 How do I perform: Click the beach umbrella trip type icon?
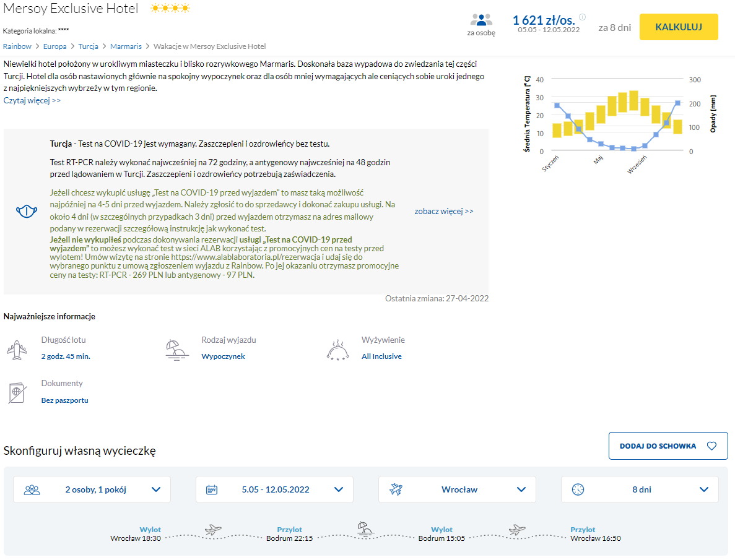(x=177, y=349)
